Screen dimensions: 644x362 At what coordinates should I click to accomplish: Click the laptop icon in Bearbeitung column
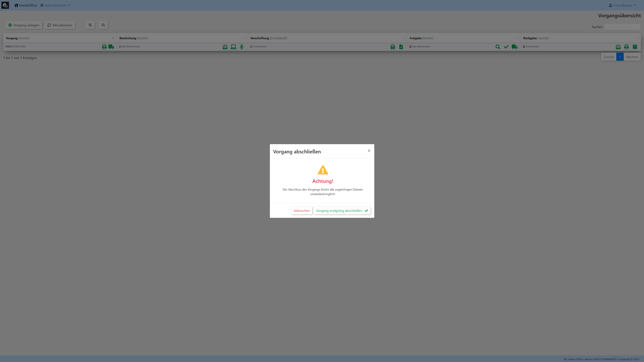233,47
